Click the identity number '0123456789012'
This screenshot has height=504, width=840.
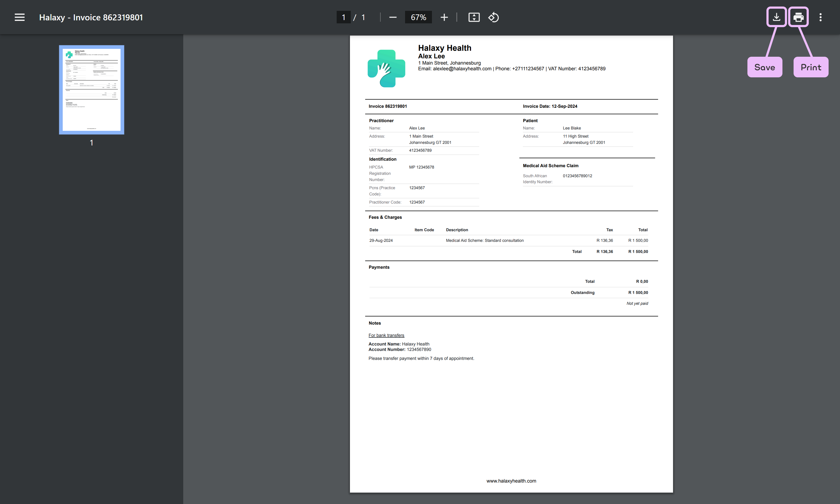577,176
